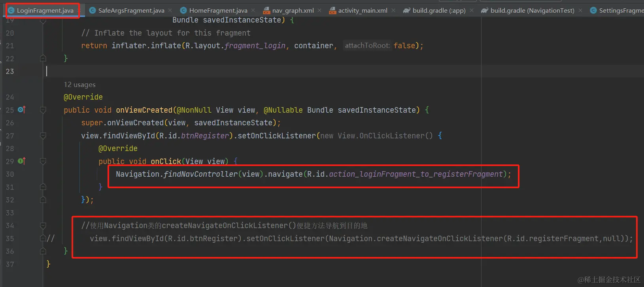Image resolution: width=644 pixels, height=287 pixels.
Task: Click line number 37 in the gutter
Action: 10,264
